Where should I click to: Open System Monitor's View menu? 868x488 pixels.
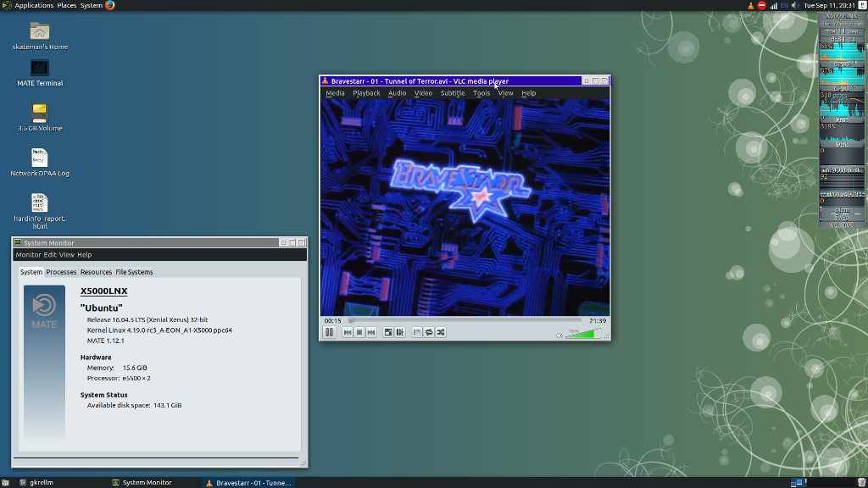point(66,255)
